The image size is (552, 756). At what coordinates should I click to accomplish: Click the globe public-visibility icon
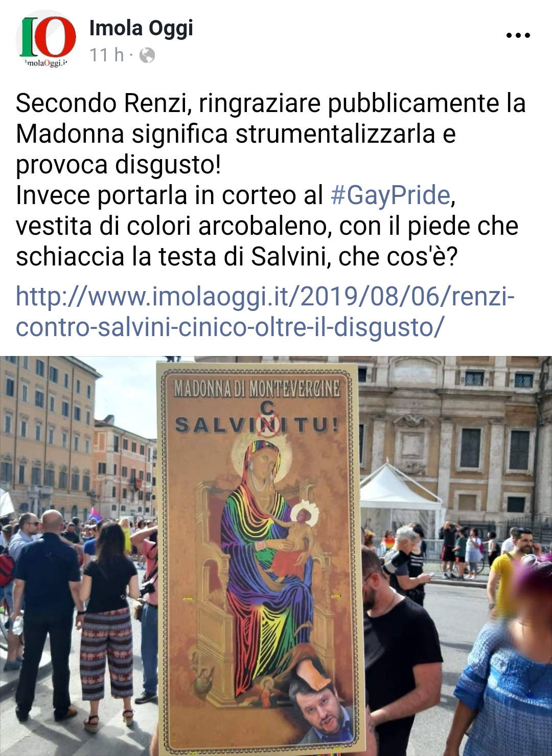(147, 55)
